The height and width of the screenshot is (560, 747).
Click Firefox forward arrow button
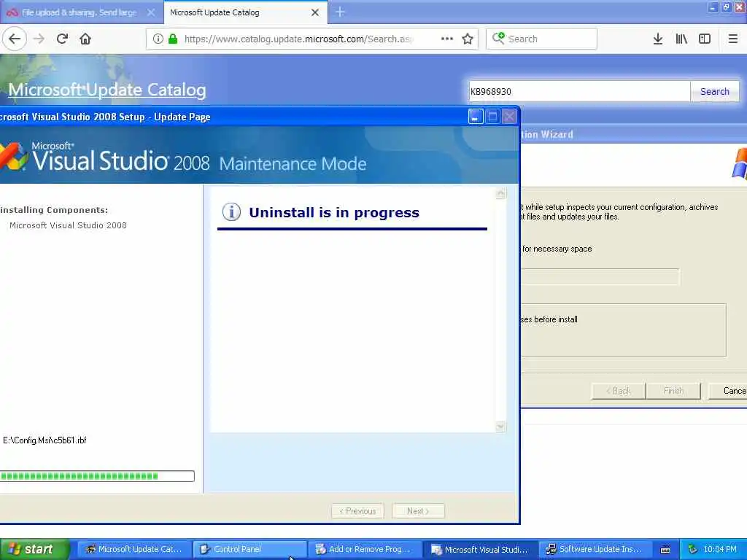click(x=39, y=39)
